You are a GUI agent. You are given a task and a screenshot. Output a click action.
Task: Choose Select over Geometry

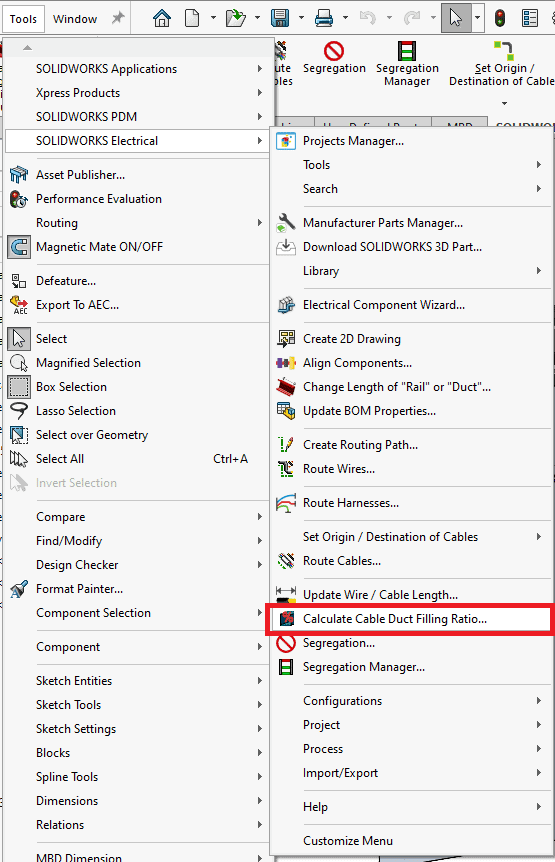tap(137, 435)
